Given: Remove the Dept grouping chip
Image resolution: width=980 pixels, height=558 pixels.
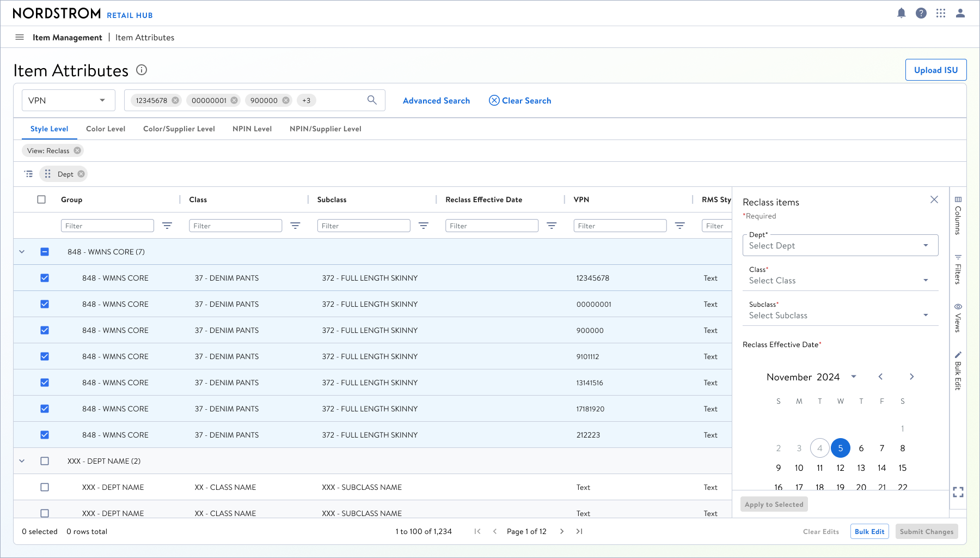Looking at the screenshot, I should pos(81,174).
